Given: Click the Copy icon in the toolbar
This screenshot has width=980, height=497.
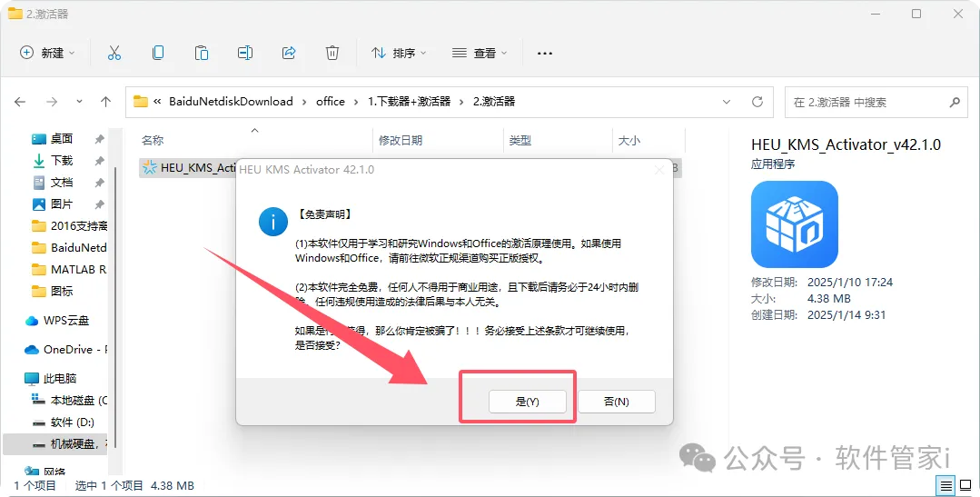Looking at the screenshot, I should [x=158, y=53].
